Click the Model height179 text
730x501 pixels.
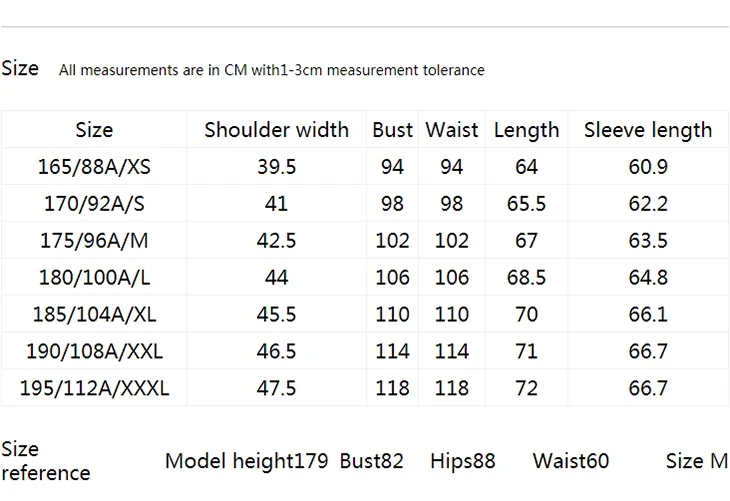click(247, 461)
